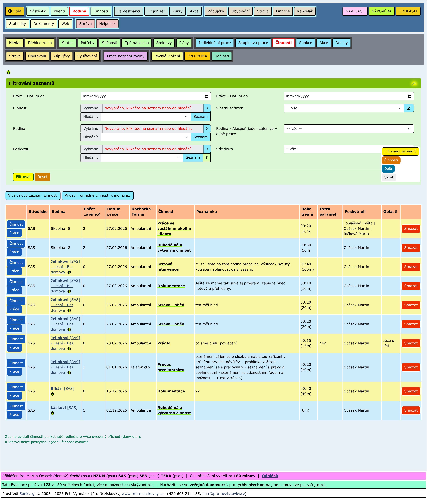The height and width of the screenshot is (504, 427).
Task: Open calendar picker for Práce Datum do
Action: coord(409,96)
